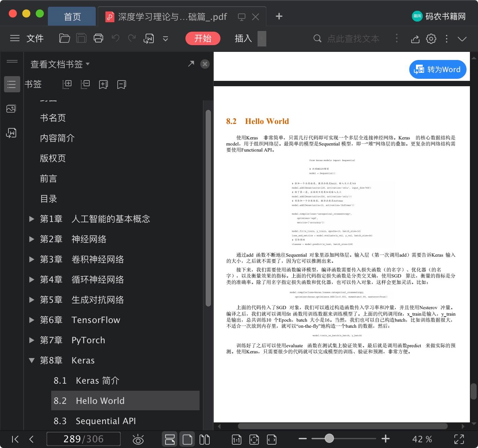Go to first page button
This screenshot has width=478, height=448.
pos(15,439)
